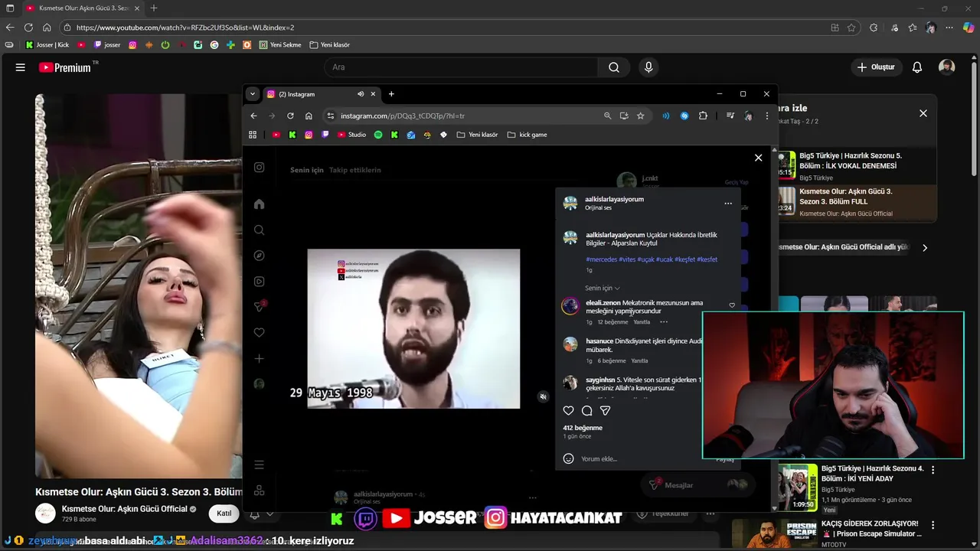Like the Instagram post with heart icon

click(568, 411)
